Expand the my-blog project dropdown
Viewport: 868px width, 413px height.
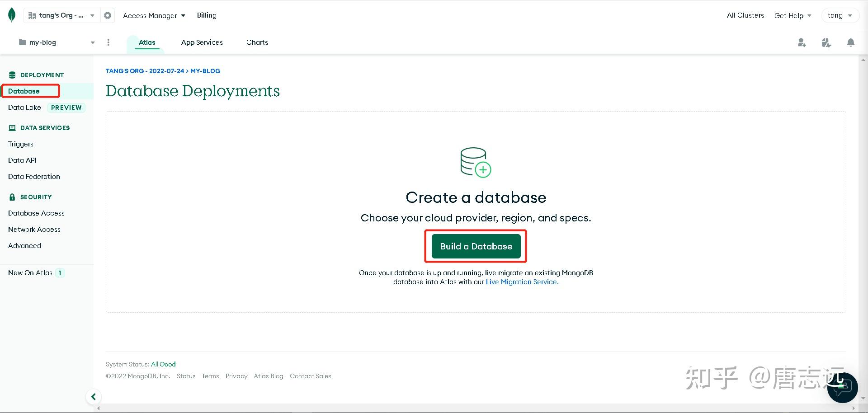[x=57, y=42]
